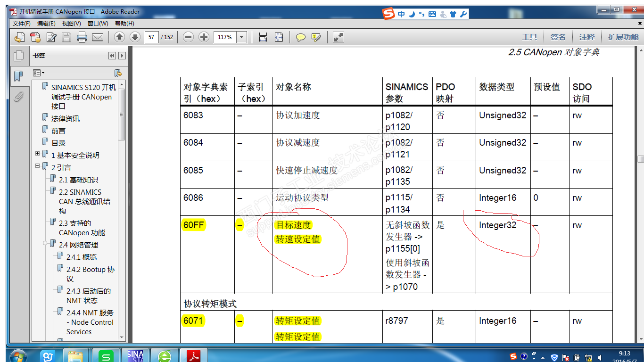
Task: Open the '2.4.1 概览' bookmark
Action: [82, 257]
